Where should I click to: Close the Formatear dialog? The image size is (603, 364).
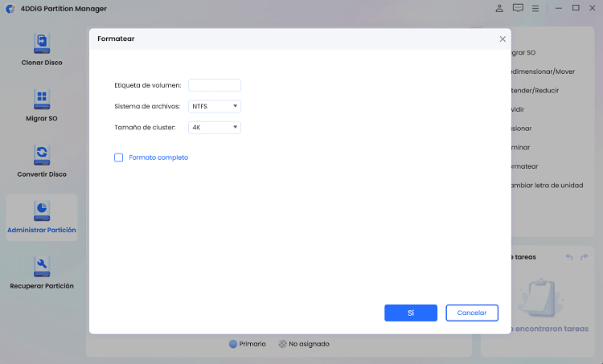tap(503, 39)
